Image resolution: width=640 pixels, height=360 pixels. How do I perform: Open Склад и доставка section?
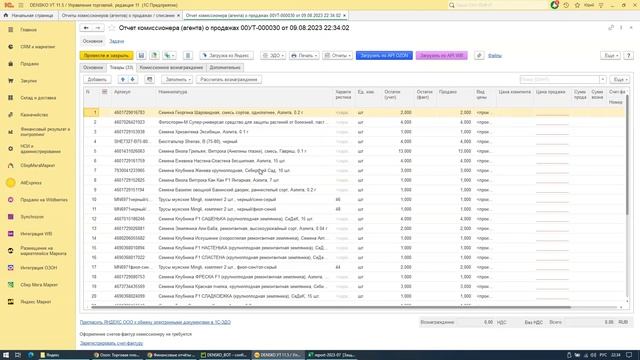pos(38,98)
